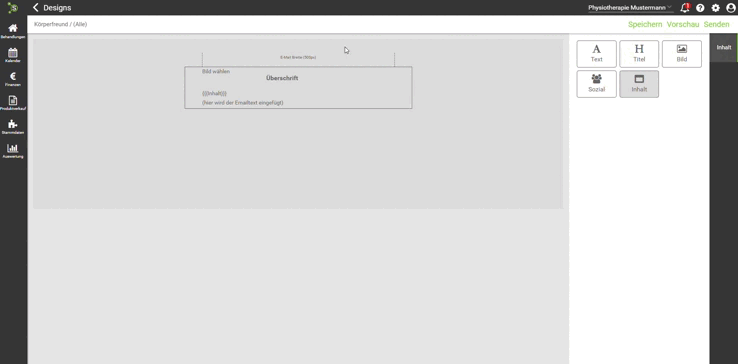This screenshot has height=364, width=738.
Task: Open Vorschau preview link
Action: tap(683, 24)
